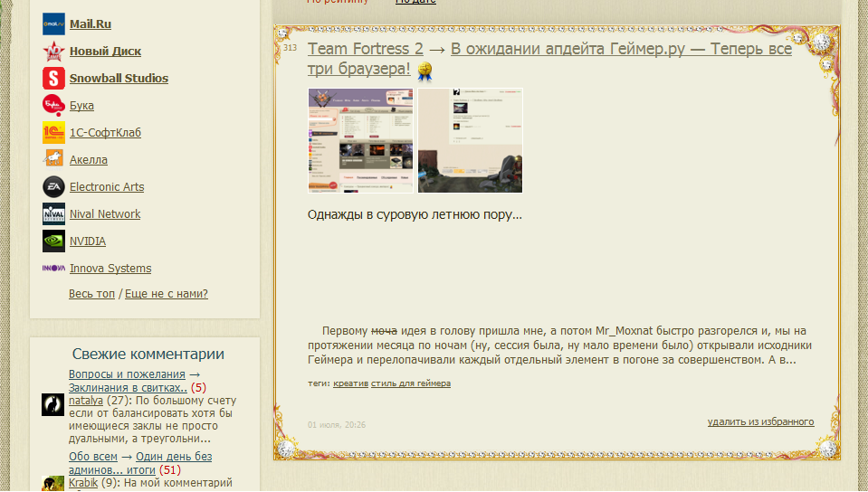Switch sorting to По дате tab
868x492 pixels.
pyautogui.click(x=415, y=2)
